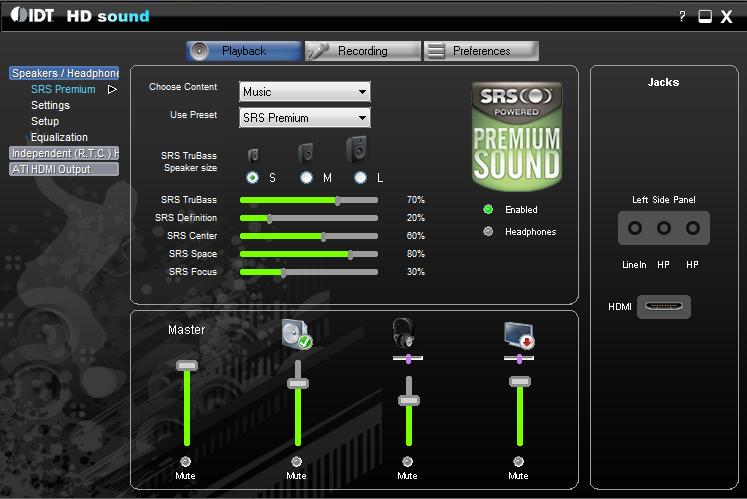747x499 pixels.
Task: Click the Master volume fader handle
Action: coord(187,366)
